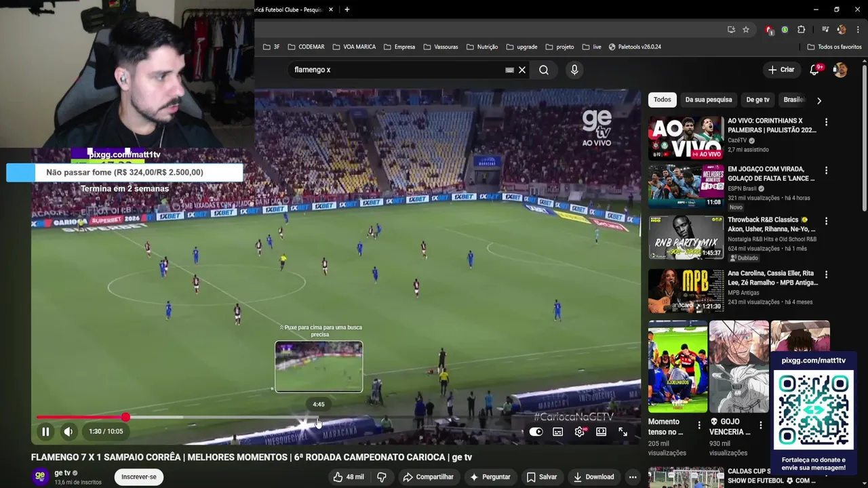Open the Vassouras bookmark folder

[x=441, y=47]
